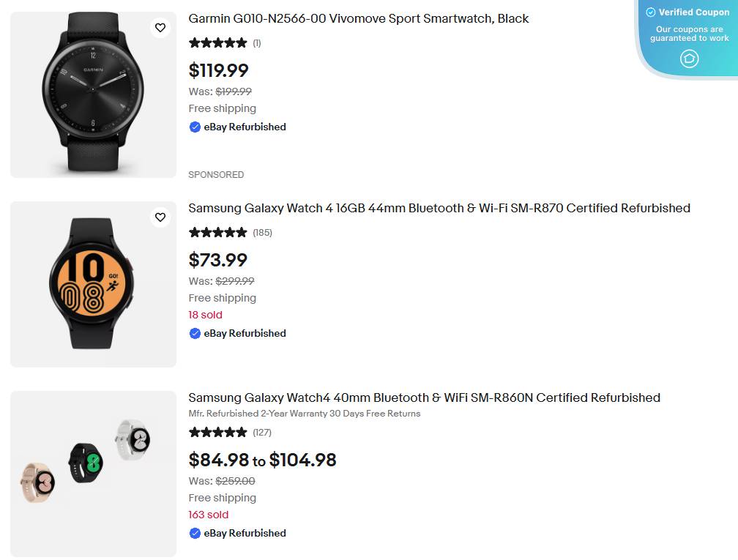Screen dimensions: 738x560
Task: Click the three-watch image for the 40mm listing
Action: (92, 474)
